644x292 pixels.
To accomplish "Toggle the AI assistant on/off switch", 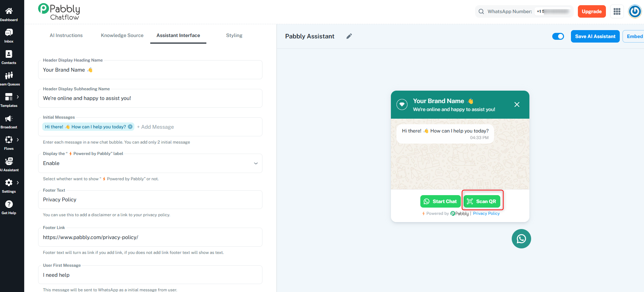I will [x=558, y=36].
